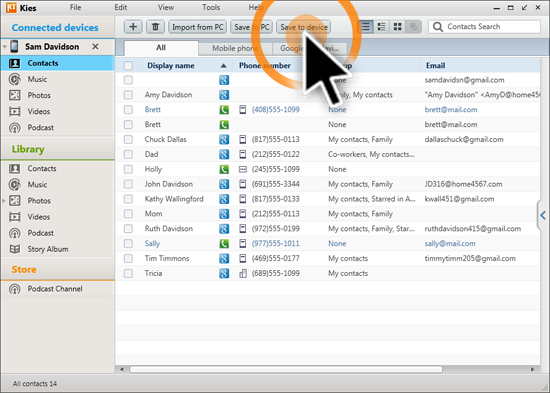The height and width of the screenshot is (393, 550).
Task: Check the box for Dad
Action: [128, 154]
